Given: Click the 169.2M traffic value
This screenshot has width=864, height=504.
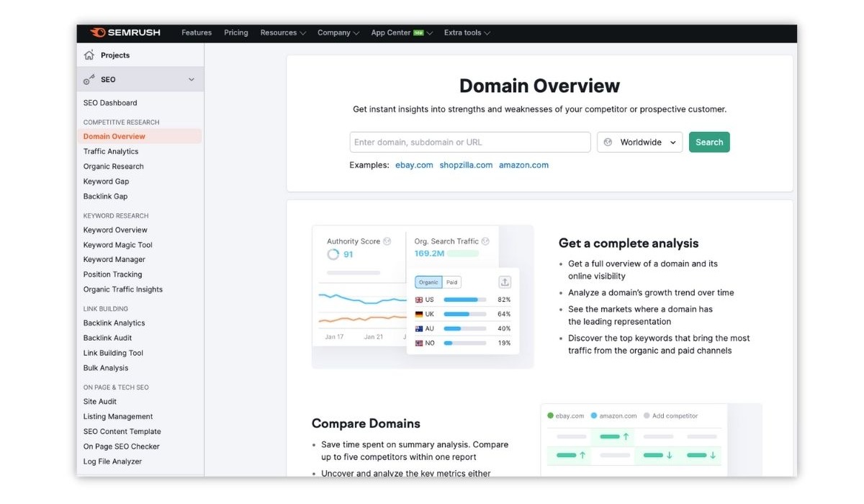Looking at the screenshot, I should tap(429, 253).
